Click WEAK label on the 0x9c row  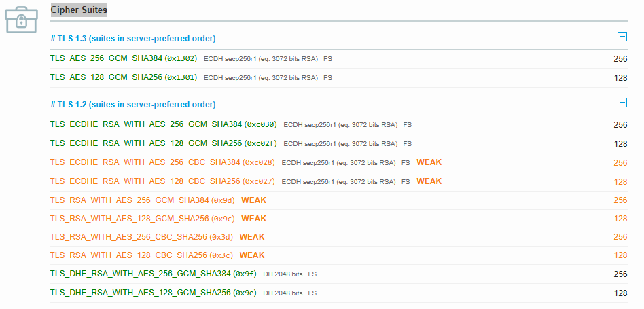pyautogui.click(x=253, y=218)
